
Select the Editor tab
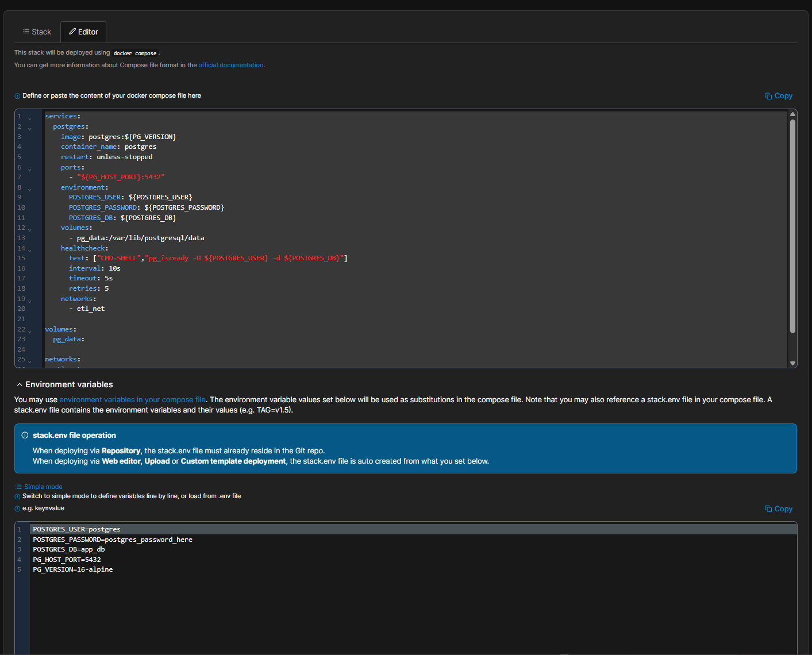click(83, 32)
